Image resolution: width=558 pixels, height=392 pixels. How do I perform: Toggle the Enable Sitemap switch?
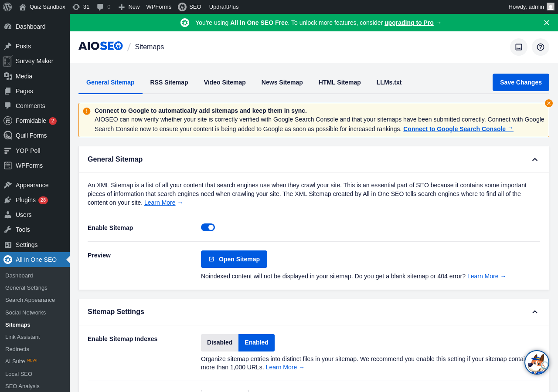[208, 227]
